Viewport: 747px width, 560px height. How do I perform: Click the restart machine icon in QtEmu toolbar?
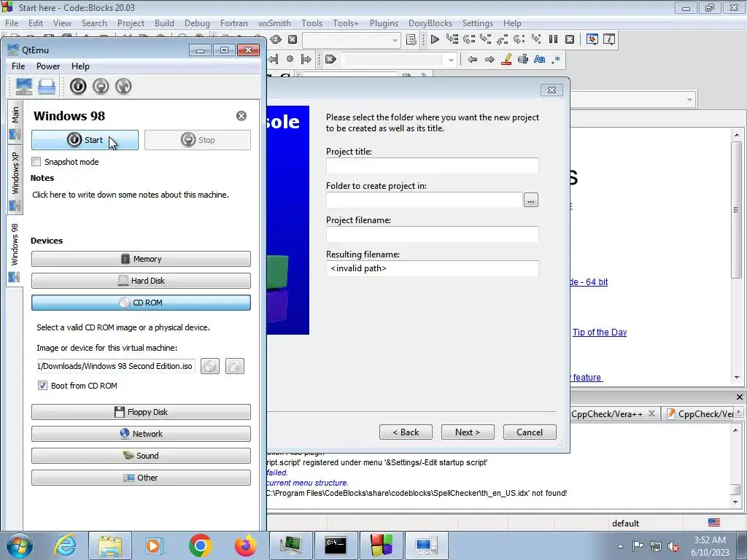coord(123,86)
